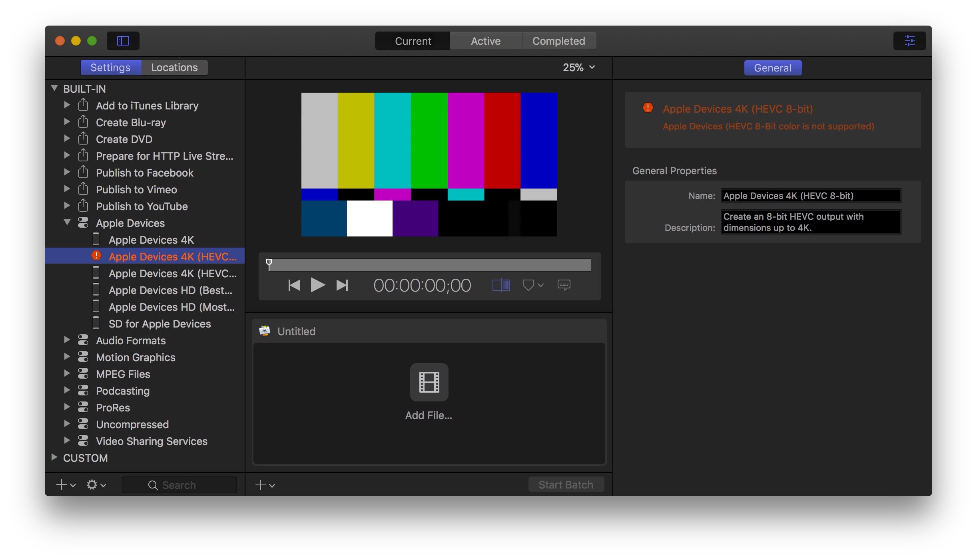Collapse the Apple Devices group
This screenshot has height=560, width=977.
point(67,222)
